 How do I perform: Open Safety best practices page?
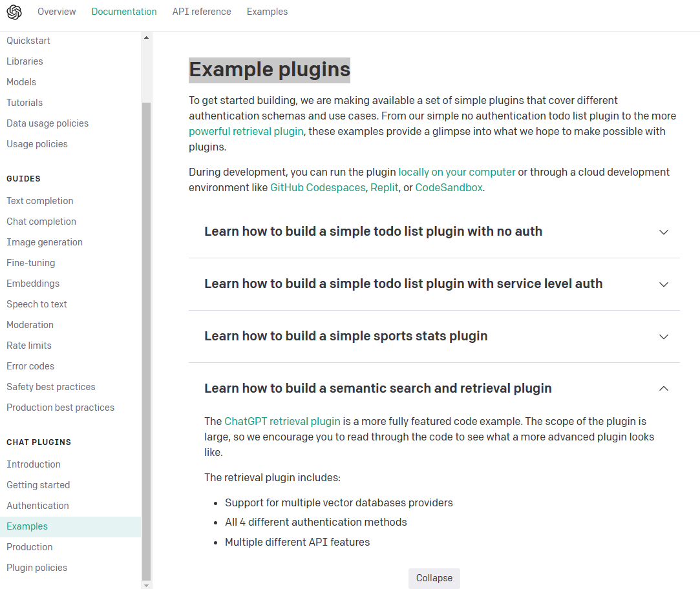coord(51,387)
